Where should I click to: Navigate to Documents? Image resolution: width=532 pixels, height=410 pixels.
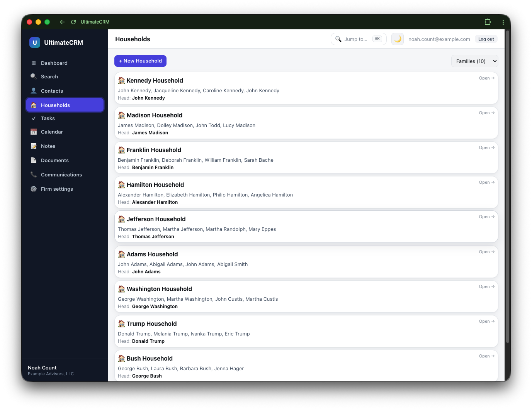(x=65, y=160)
